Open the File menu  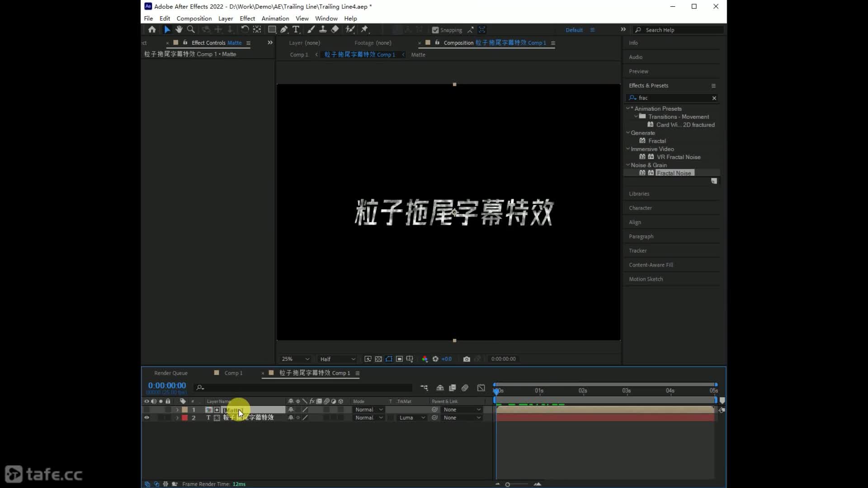point(148,19)
